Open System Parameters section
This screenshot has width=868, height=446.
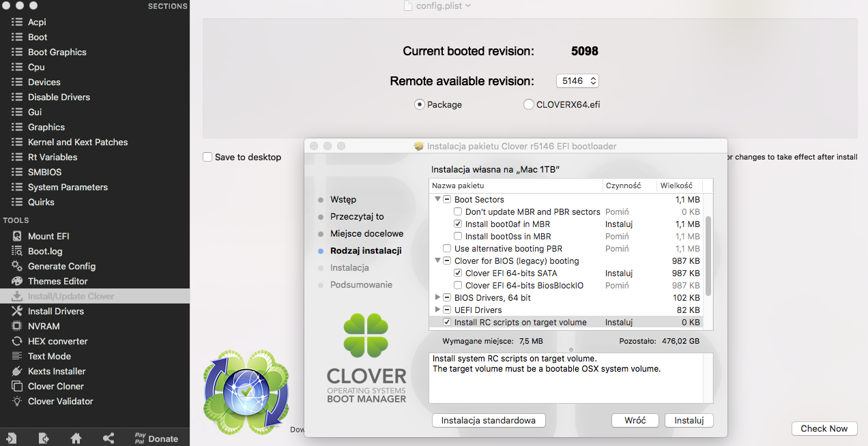68,187
